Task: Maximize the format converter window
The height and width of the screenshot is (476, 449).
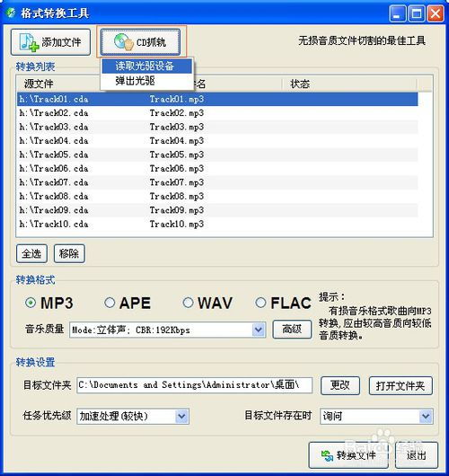Action: point(416,13)
